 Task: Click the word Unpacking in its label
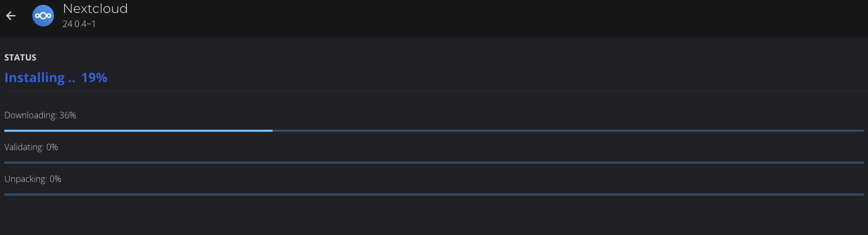tap(25, 179)
